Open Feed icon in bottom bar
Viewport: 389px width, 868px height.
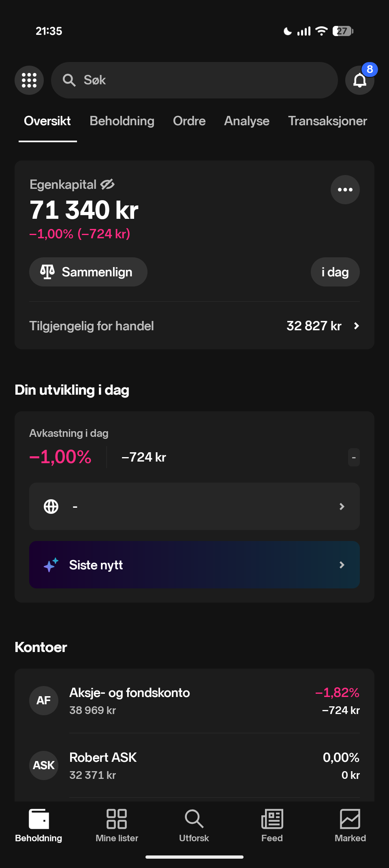coord(272,825)
